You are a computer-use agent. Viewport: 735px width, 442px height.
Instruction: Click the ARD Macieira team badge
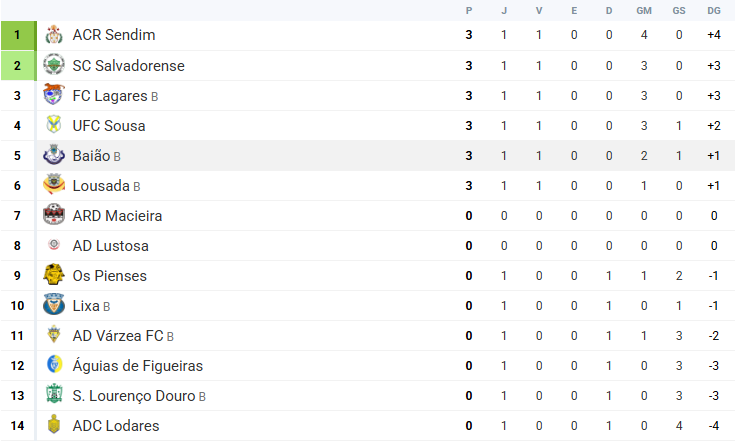pyautogui.click(x=54, y=215)
